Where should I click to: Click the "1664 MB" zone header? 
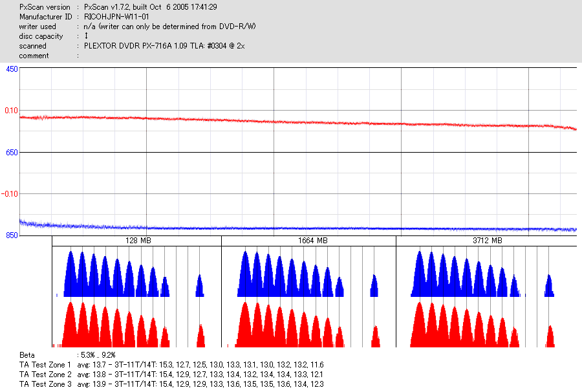[313, 241]
